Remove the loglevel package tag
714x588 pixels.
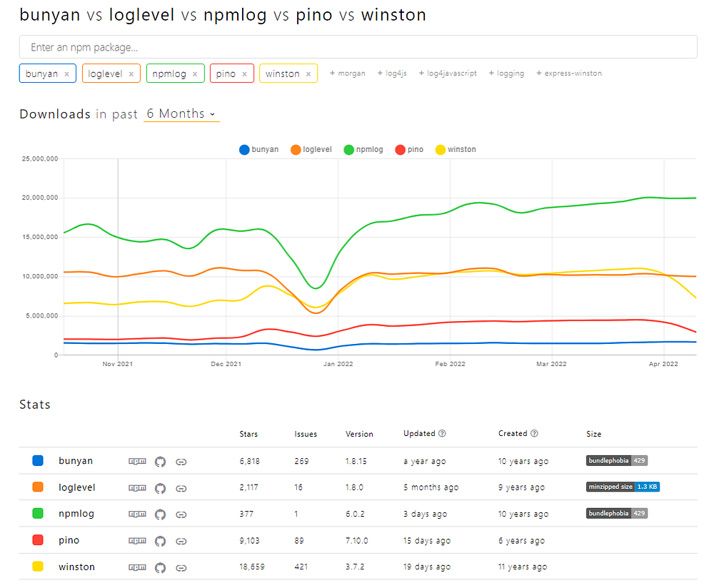(x=131, y=73)
